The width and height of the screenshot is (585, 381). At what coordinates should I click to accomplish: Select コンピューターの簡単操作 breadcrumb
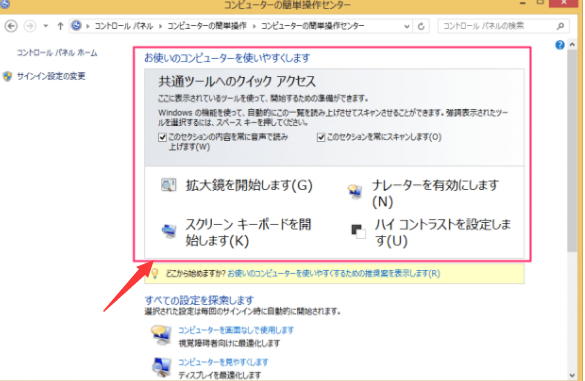pyautogui.click(x=207, y=26)
